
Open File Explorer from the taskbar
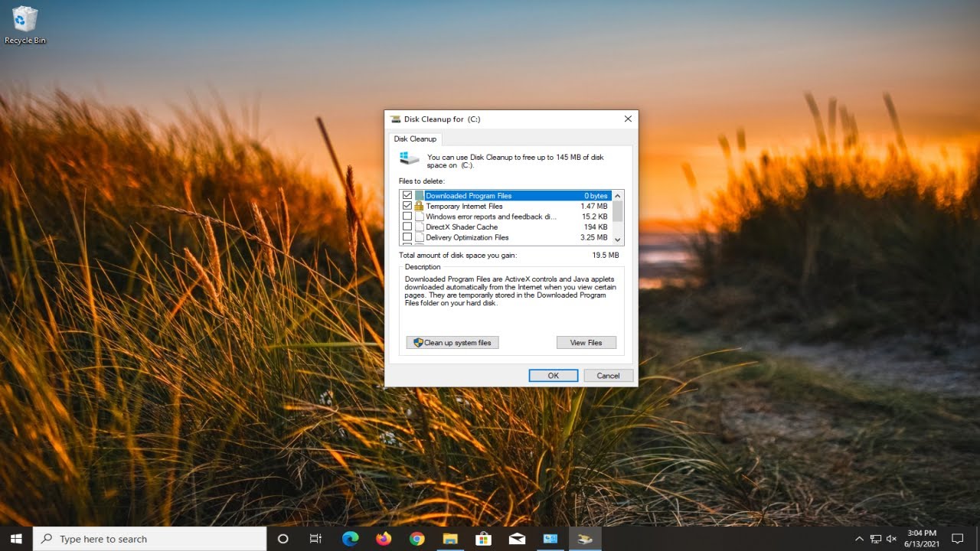(450, 539)
